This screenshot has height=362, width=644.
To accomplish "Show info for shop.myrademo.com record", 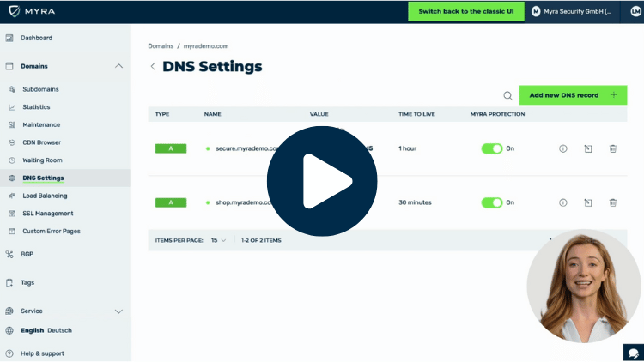I will pos(563,202).
